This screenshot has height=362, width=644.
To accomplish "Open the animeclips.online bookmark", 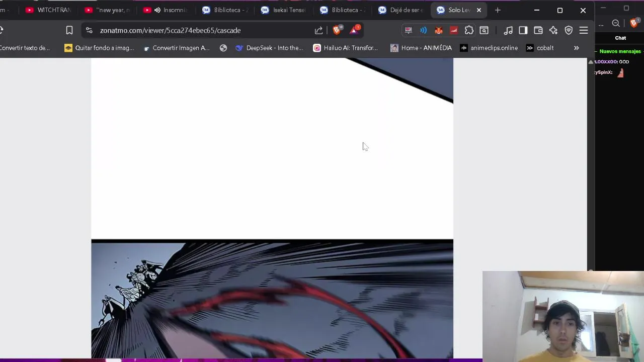I will click(x=489, y=48).
